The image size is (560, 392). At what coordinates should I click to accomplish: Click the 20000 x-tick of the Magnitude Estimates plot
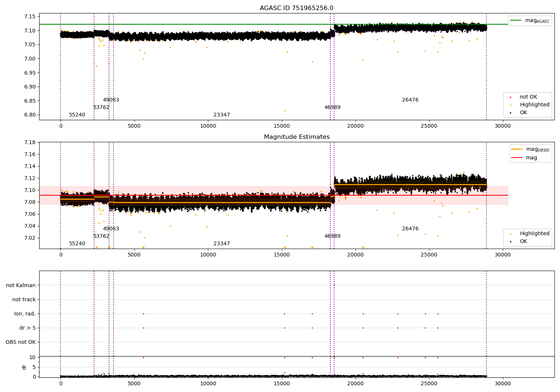tap(355, 255)
